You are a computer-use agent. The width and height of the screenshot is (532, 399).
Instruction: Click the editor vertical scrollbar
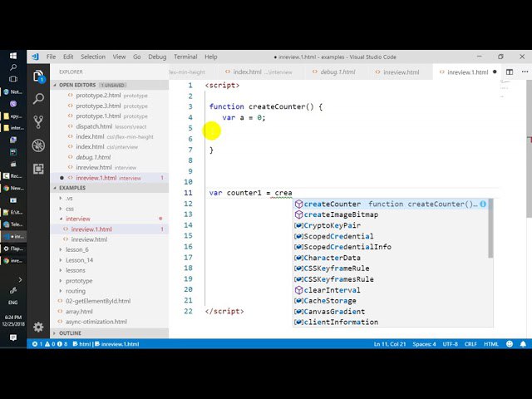(x=529, y=150)
